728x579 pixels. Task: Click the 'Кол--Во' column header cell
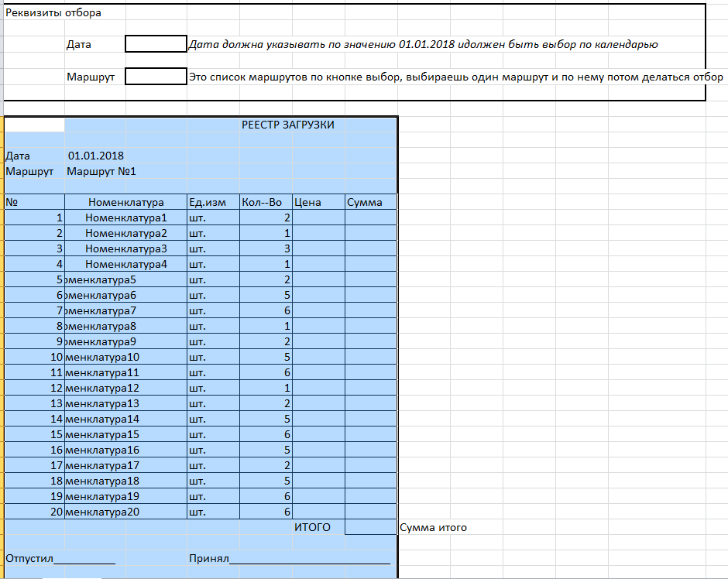(262, 202)
